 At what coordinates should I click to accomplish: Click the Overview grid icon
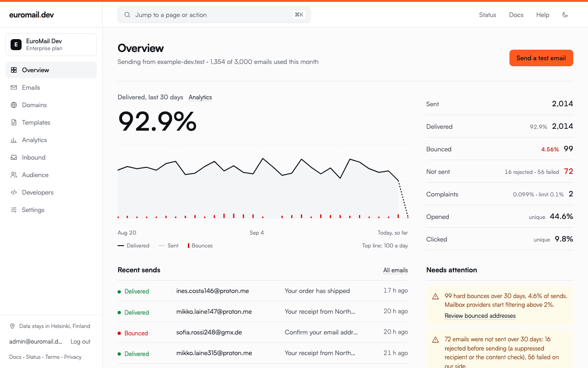(14, 70)
